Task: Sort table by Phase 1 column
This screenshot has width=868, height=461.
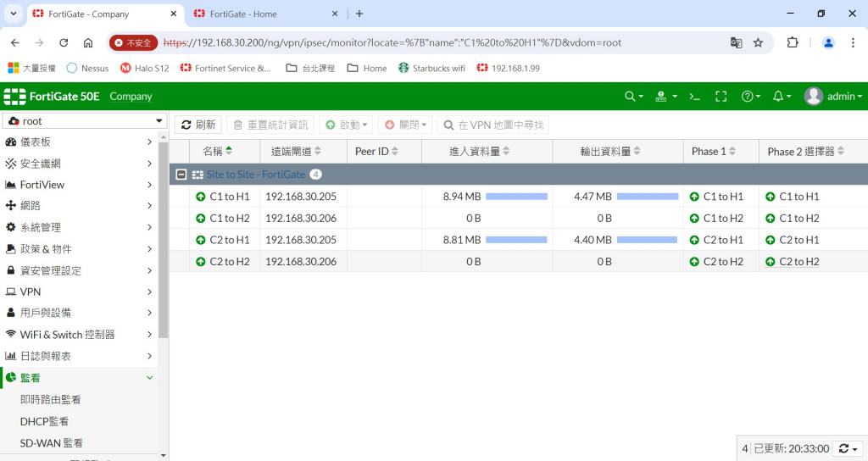Action: click(714, 151)
